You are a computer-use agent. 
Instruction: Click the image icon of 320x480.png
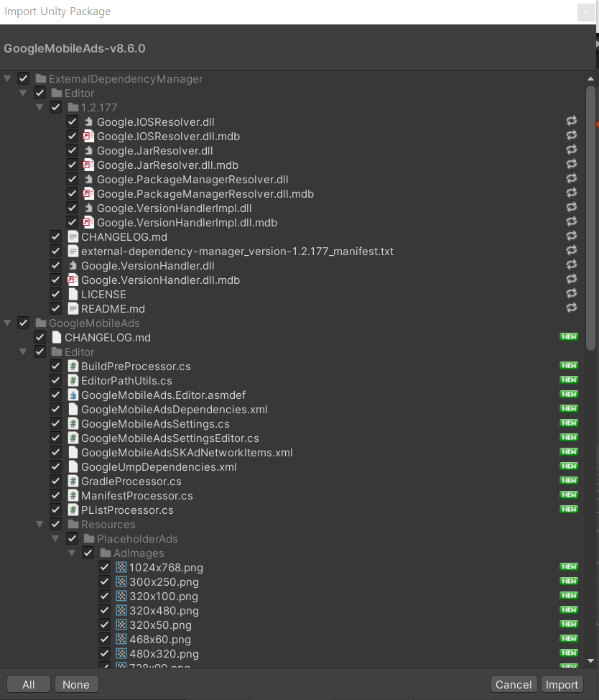pos(121,611)
